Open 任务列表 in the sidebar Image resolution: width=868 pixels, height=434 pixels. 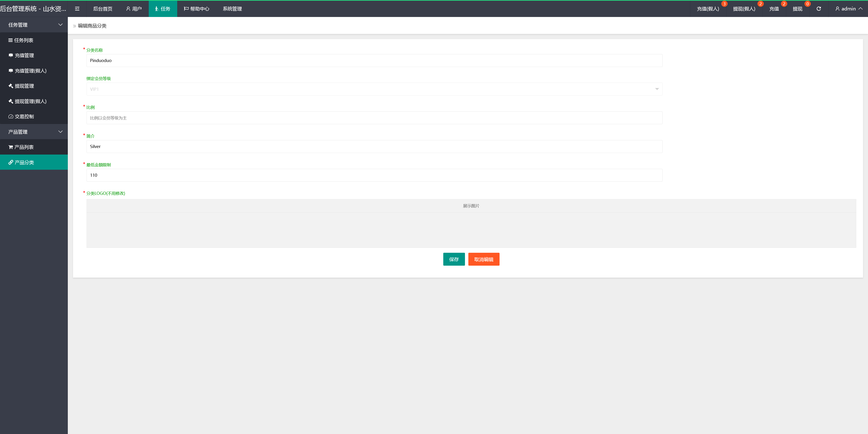24,40
